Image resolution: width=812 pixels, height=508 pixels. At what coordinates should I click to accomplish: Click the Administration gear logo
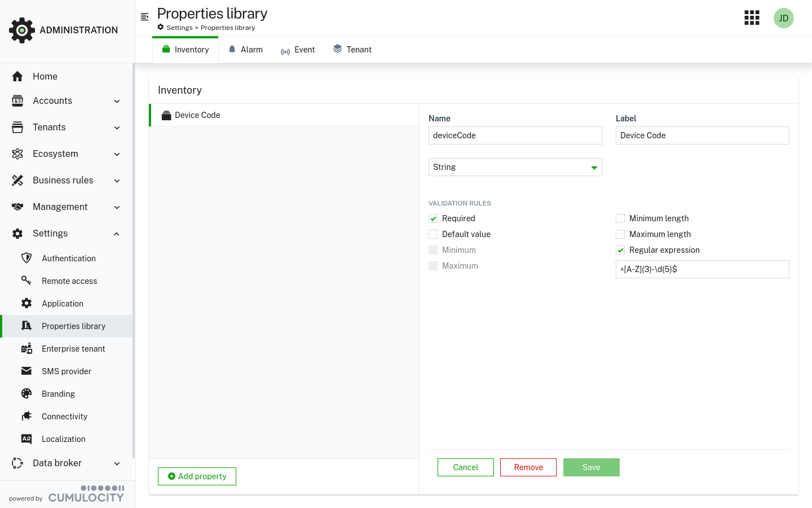[x=21, y=30]
